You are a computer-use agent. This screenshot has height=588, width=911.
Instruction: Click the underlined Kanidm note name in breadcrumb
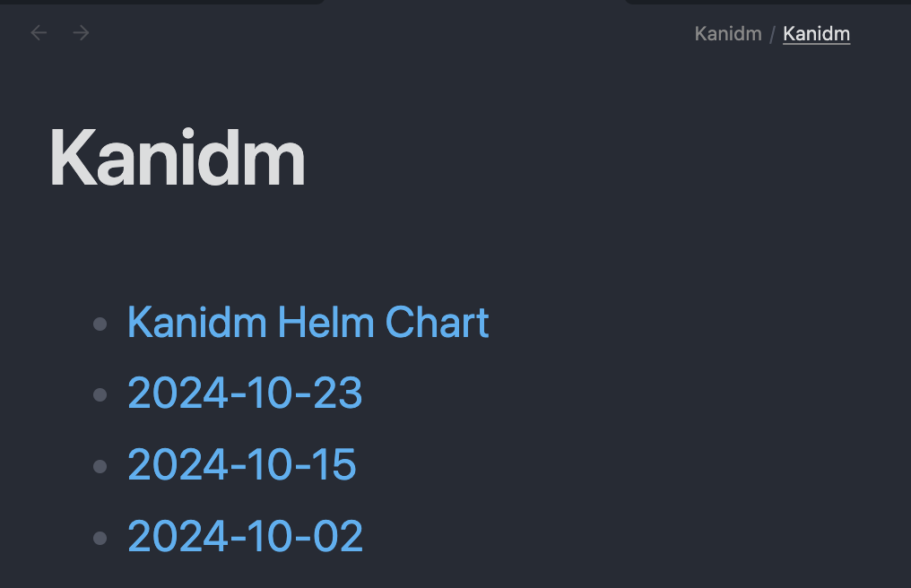[x=816, y=34]
